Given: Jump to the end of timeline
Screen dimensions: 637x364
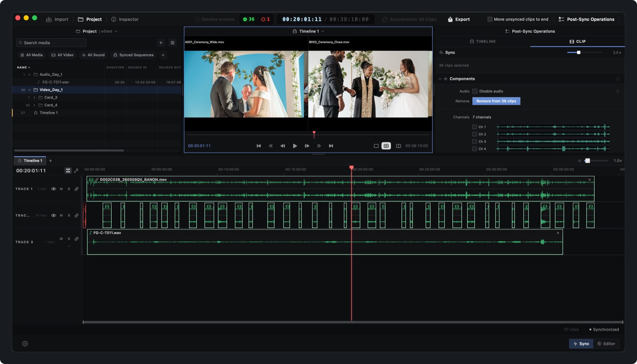Looking at the screenshot, I should click(x=331, y=146).
